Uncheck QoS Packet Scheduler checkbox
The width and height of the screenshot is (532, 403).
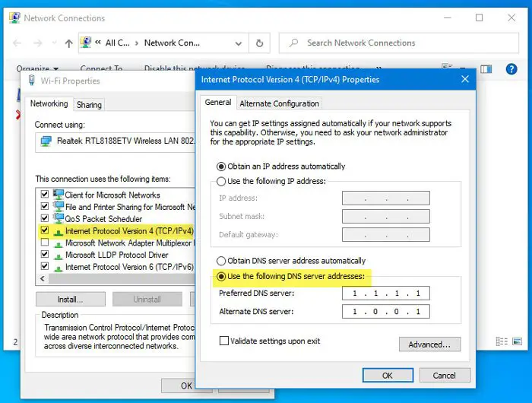[x=44, y=218]
